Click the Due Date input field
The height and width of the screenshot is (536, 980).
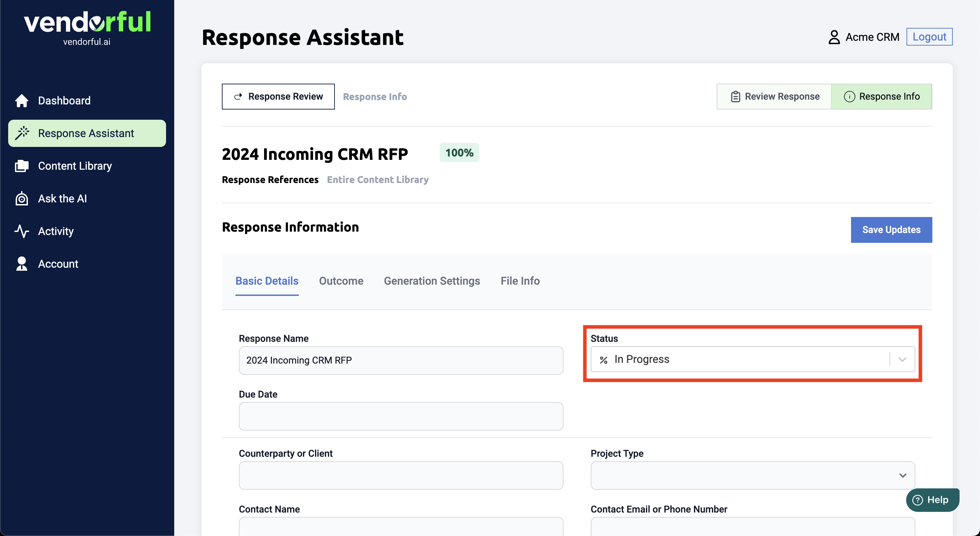click(x=401, y=416)
